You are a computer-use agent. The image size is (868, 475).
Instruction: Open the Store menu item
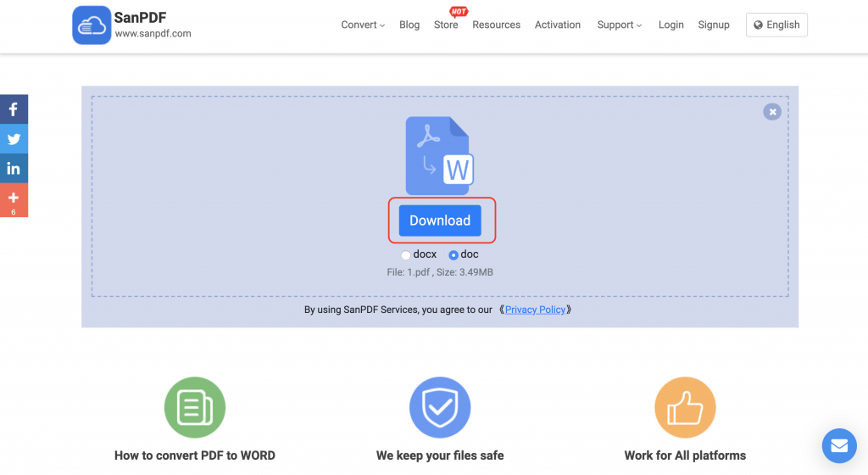(x=446, y=25)
